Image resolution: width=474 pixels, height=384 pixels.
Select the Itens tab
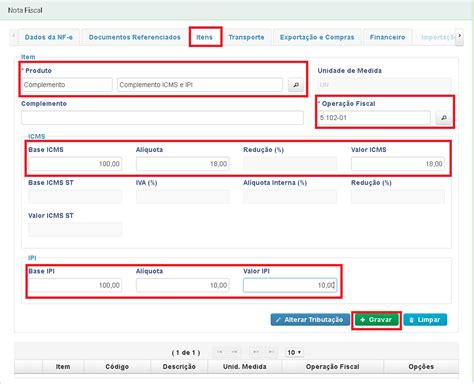point(204,37)
